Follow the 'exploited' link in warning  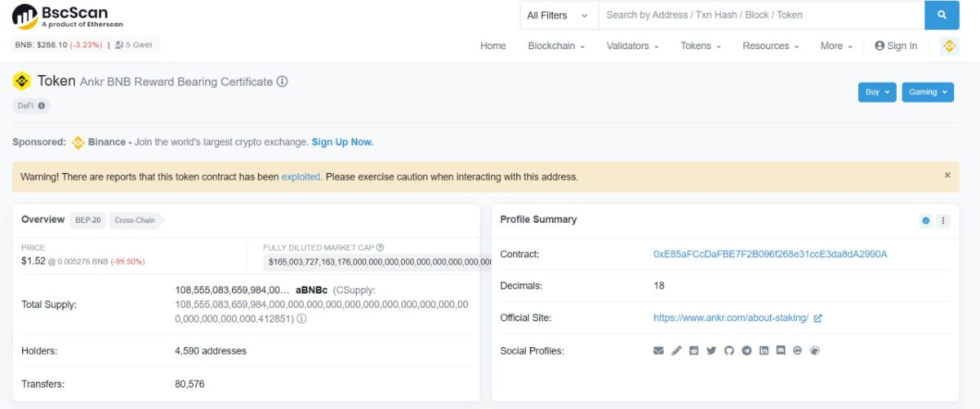point(301,176)
